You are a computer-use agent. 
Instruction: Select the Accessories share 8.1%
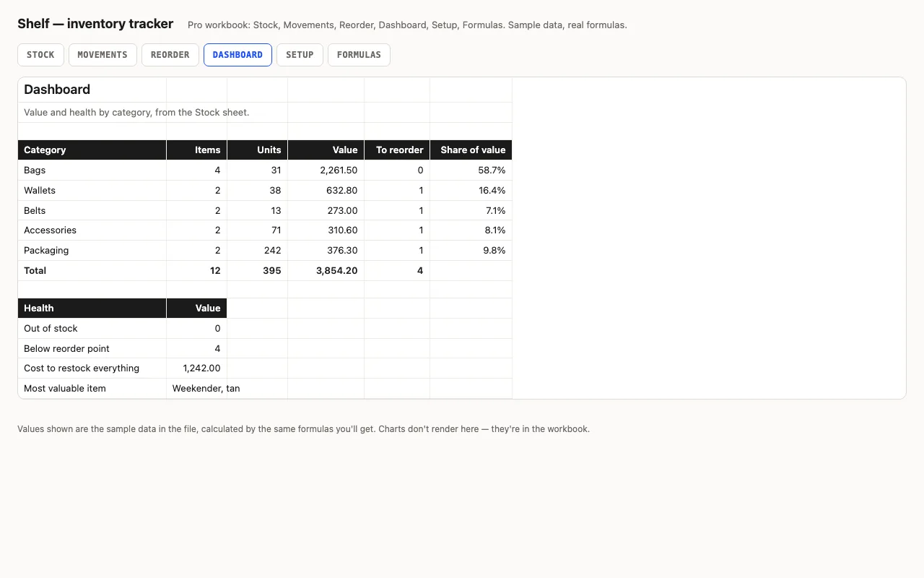click(x=471, y=230)
